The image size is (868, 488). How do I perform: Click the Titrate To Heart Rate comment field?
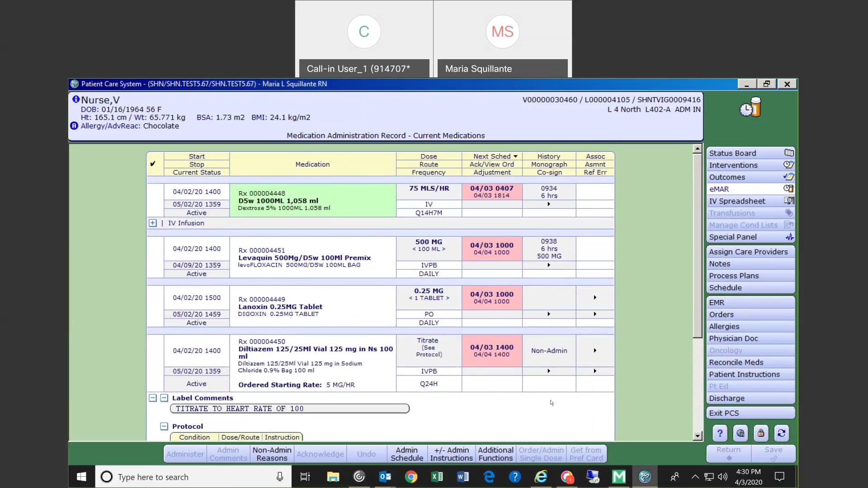click(289, 408)
